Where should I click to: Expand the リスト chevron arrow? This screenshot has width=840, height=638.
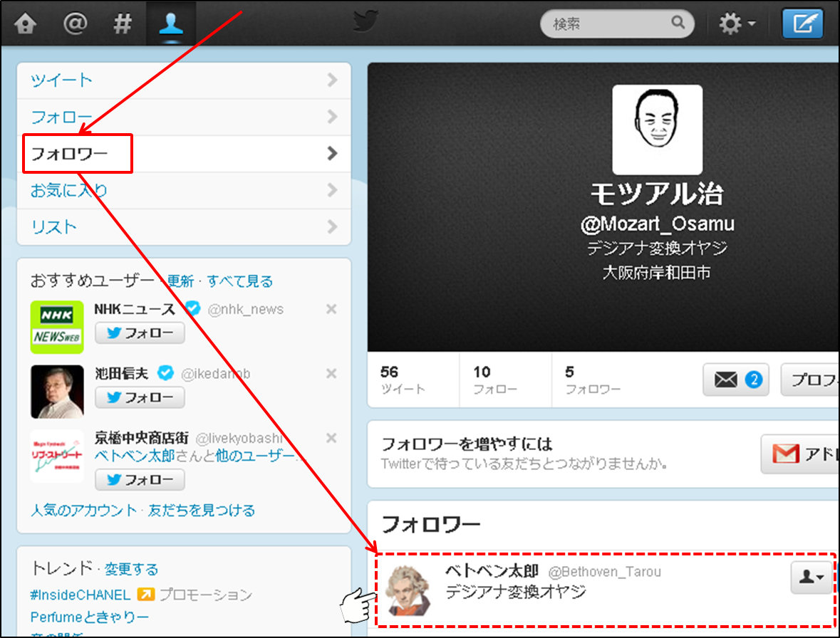(331, 227)
